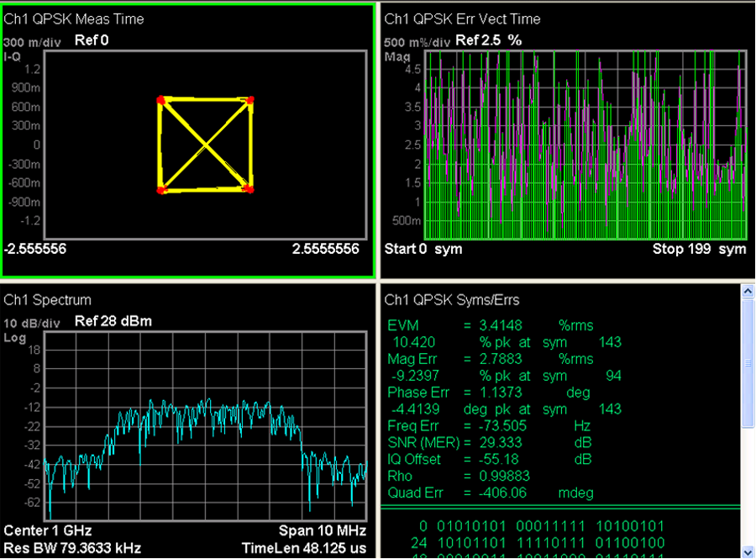Click the EVM value '3.4148'
The width and height of the screenshot is (756, 559).
(501, 325)
